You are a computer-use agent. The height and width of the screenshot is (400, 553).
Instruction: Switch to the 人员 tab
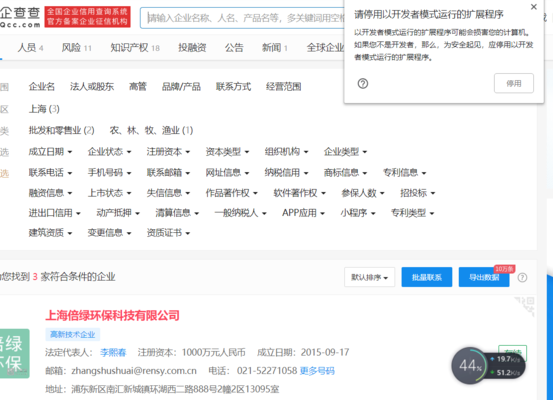(30, 48)
